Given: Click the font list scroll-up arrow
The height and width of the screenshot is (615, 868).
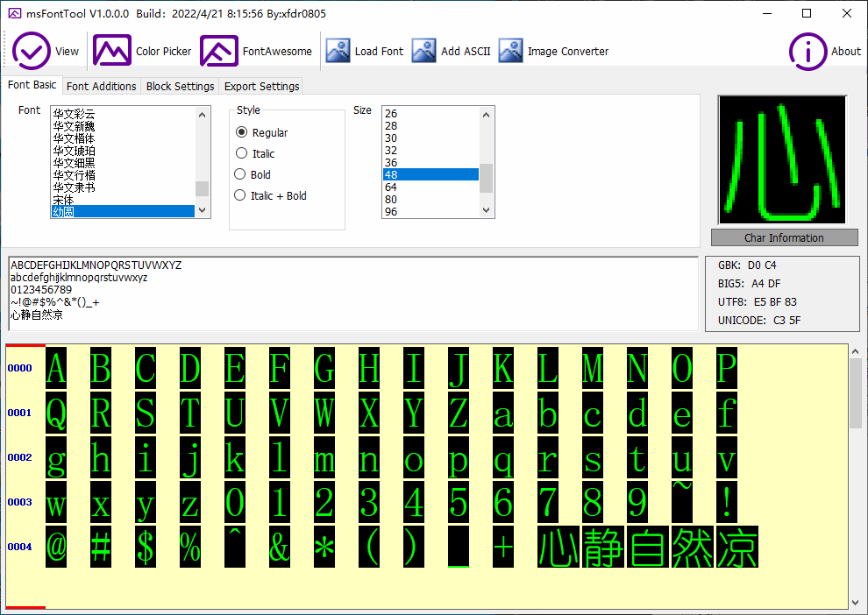Looking at the screenshot, I should 202,115.
